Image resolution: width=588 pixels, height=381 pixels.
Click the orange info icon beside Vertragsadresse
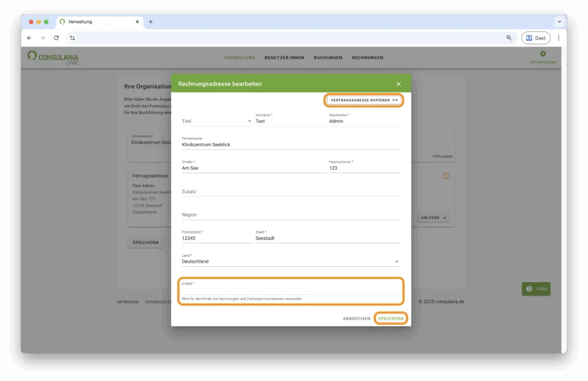click(446, 176)
